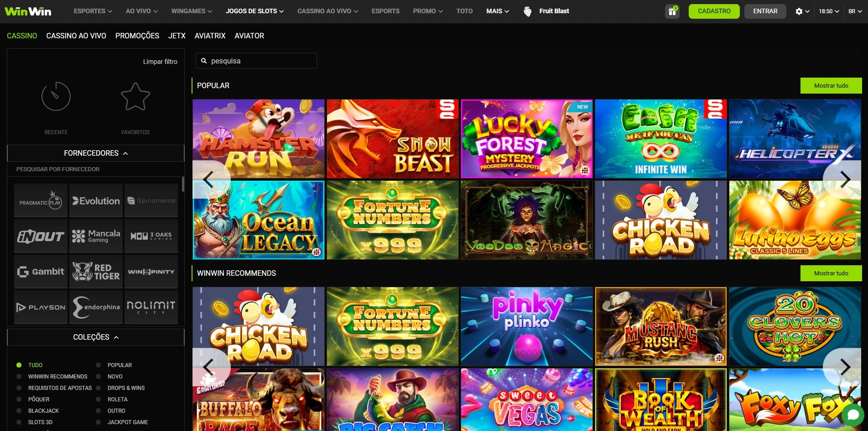Open the BR language dropdown
868x431 pixels.
(855, 11)
